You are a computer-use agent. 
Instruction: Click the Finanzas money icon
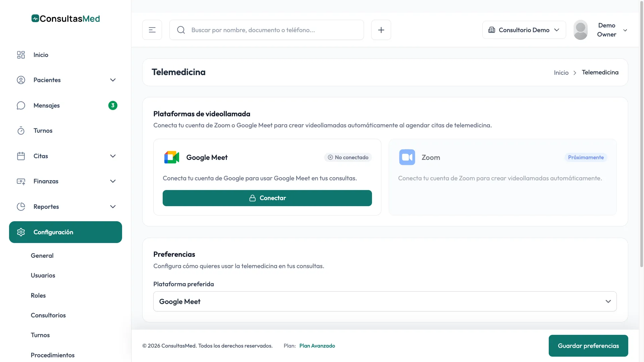(x=21, y=181)
